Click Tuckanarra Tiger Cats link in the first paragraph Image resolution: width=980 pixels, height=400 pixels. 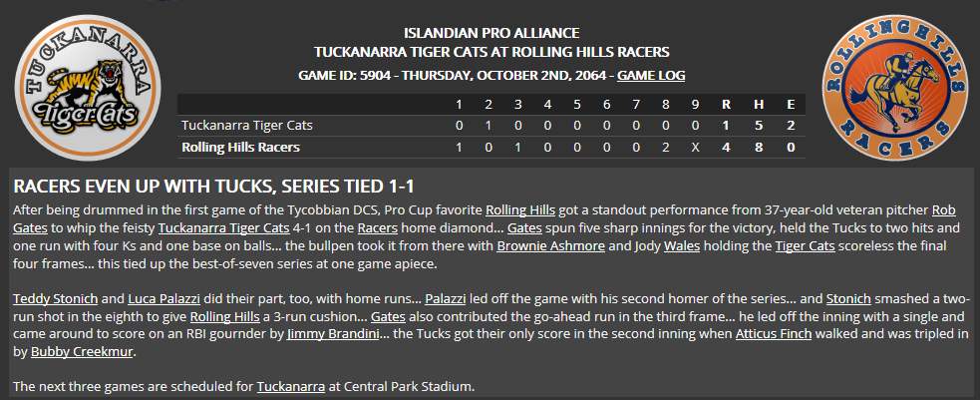tap(223, 227)
